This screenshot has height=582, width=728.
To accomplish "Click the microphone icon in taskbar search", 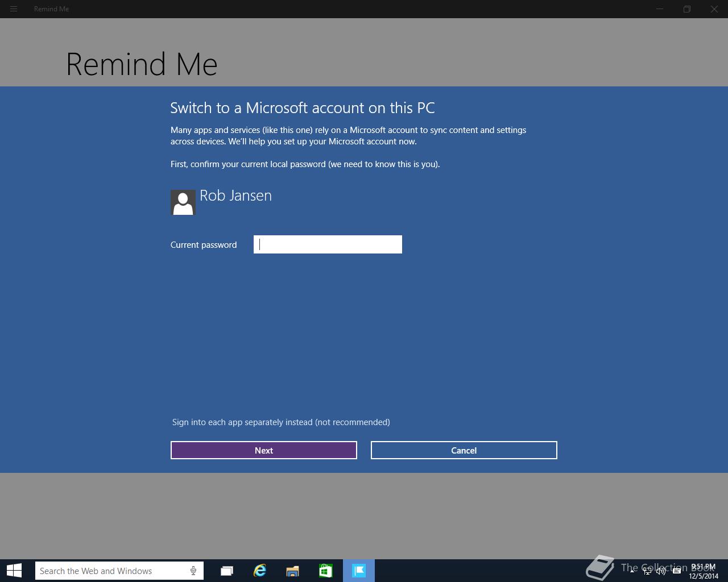I will pos(193,571).
